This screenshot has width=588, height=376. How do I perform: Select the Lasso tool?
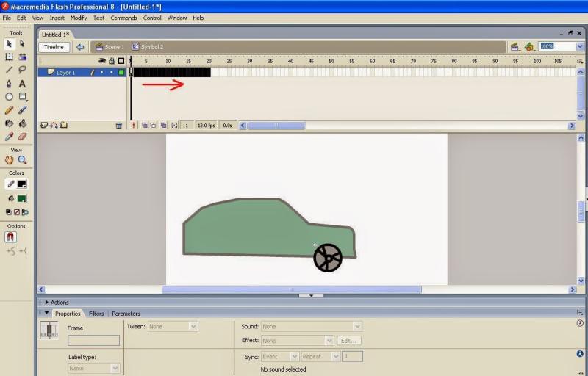tap(23, 70)
